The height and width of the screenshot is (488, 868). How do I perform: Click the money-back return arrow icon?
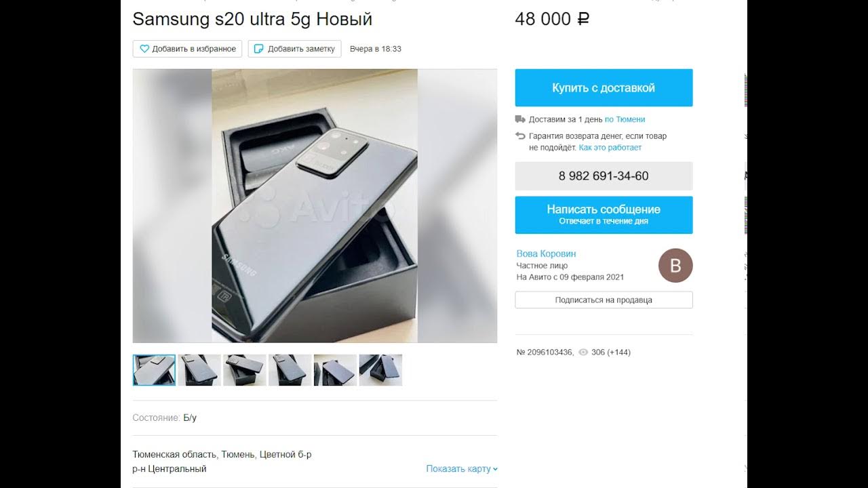tap(520, 136)
